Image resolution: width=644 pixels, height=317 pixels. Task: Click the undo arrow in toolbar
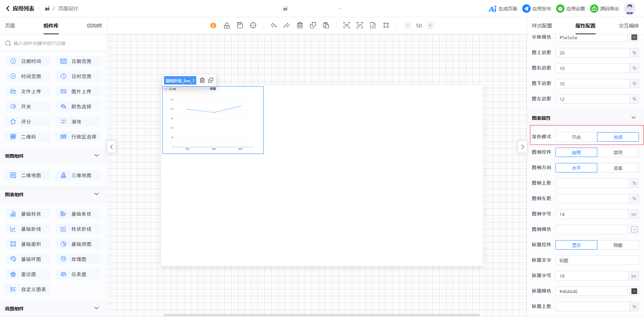point(274,25)
